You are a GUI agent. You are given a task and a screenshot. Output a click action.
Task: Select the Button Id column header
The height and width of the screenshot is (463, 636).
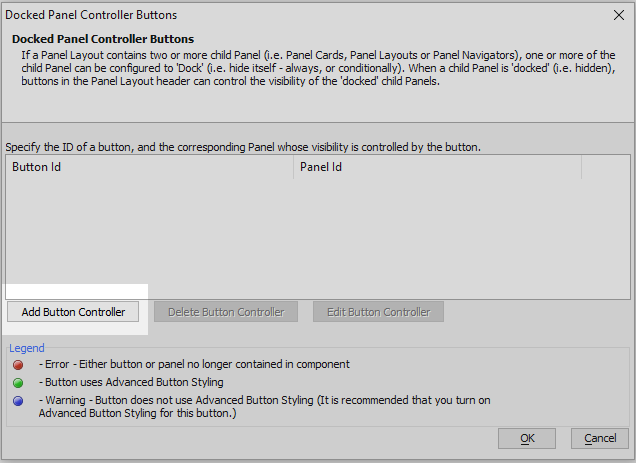[150, 167]
